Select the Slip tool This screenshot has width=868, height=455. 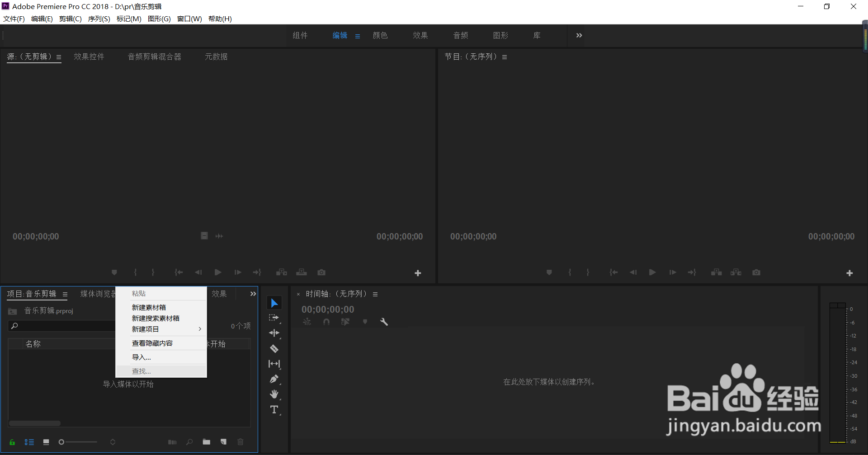pos(274,364)
